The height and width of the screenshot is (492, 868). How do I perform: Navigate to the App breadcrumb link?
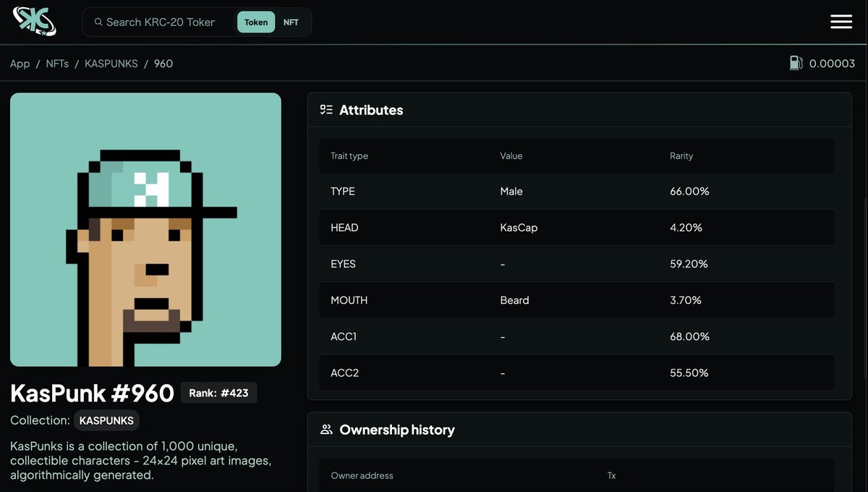point(20,64)
